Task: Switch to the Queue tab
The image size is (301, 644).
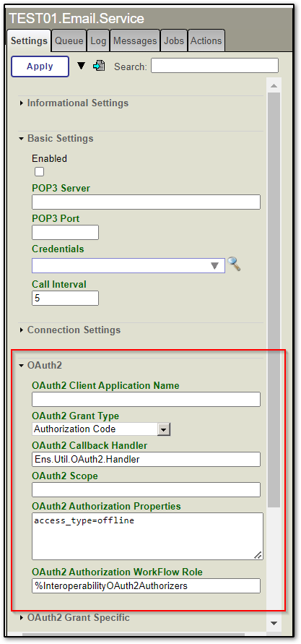Action: [x=69, y=41]
